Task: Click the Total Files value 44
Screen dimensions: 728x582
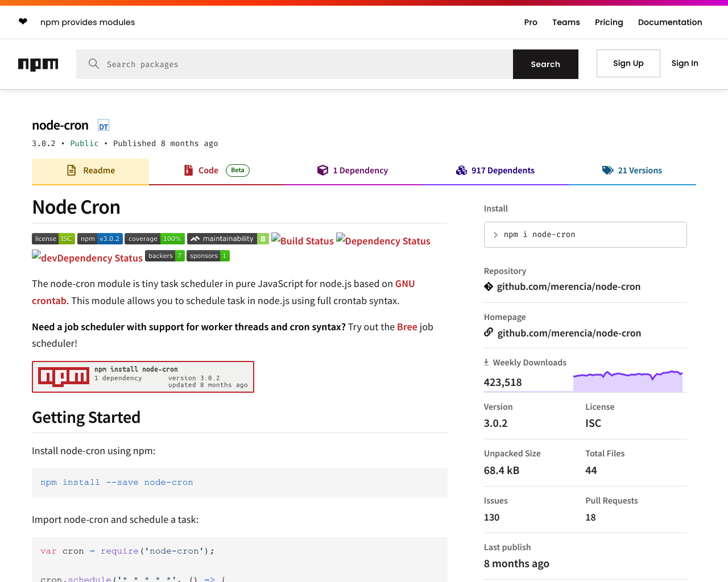Action: tap(591, 470)
